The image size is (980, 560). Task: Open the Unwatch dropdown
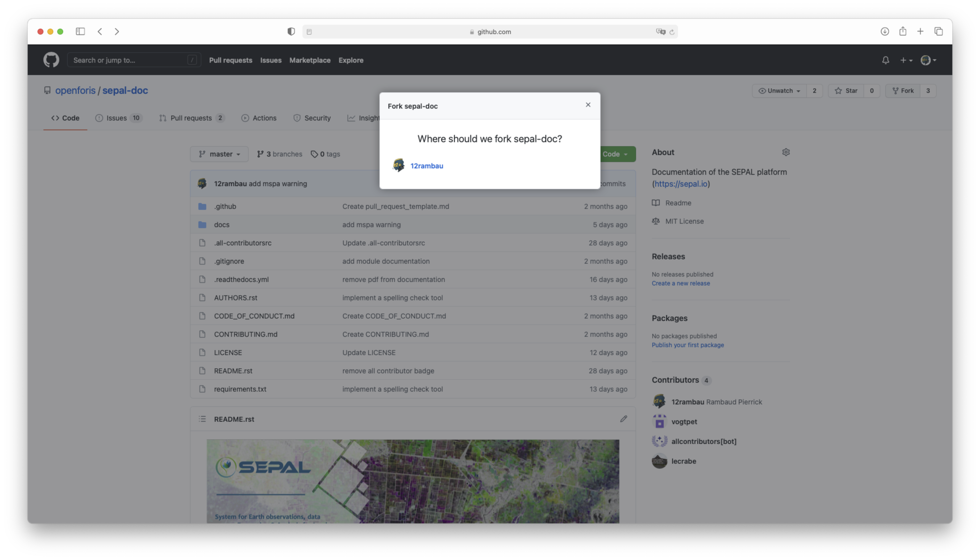[779, 91]
